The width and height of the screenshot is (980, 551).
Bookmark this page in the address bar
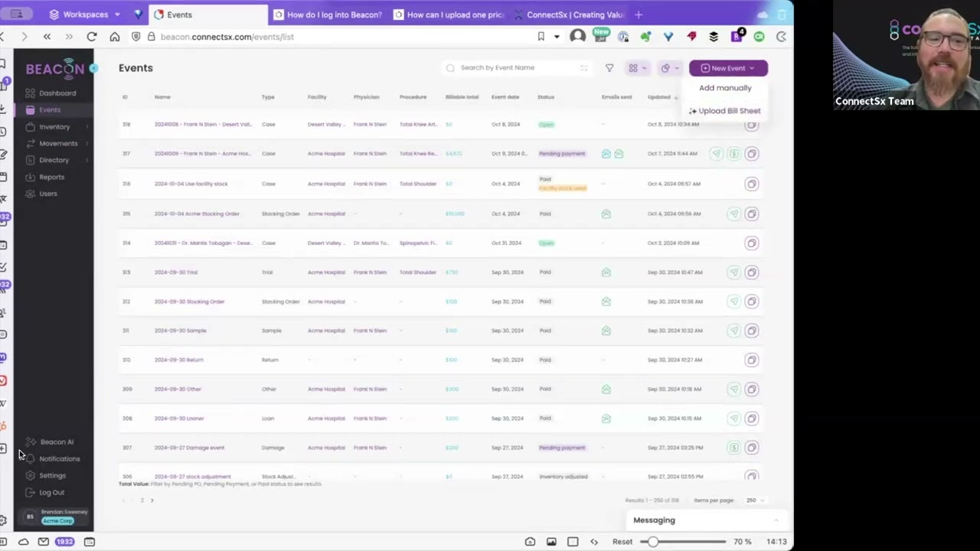pos(541,37)
